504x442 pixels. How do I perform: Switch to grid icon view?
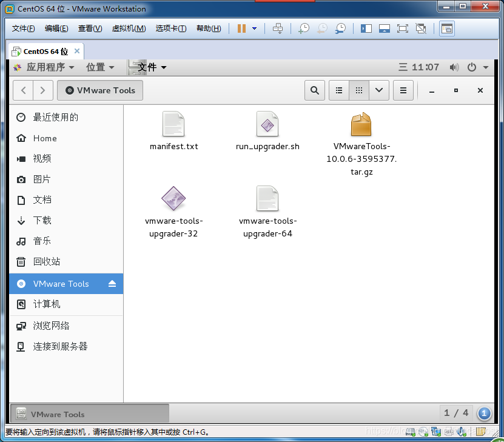tap(359, 90)
